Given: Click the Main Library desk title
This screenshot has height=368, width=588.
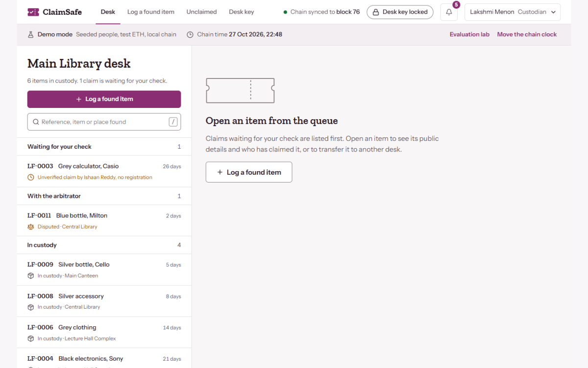Looking at the screenshot, I should (79, 63).
